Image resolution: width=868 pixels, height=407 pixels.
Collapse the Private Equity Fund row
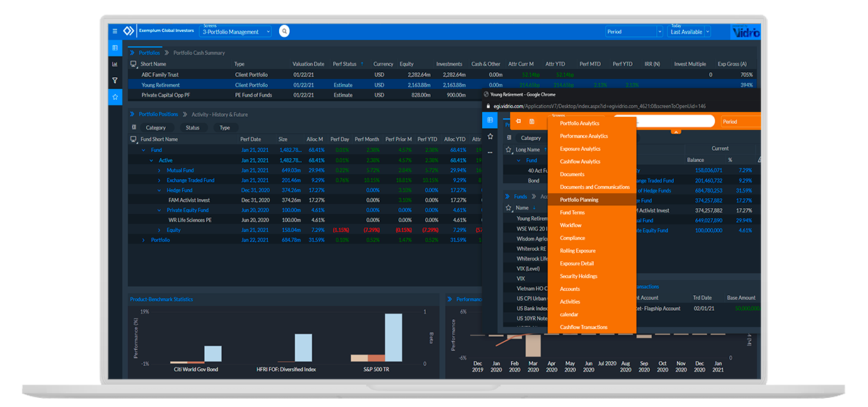click(x=159, y=210)
